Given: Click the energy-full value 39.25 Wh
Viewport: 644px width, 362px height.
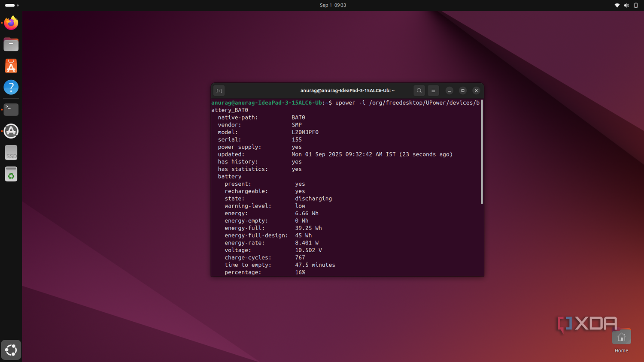Looking at the screenshot, I should tap(308, 228).
